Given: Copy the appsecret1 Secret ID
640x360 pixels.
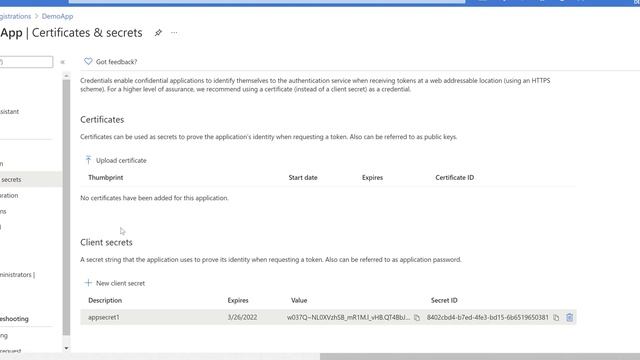Looking at the screenshot, I should click(x=556, y=318).
